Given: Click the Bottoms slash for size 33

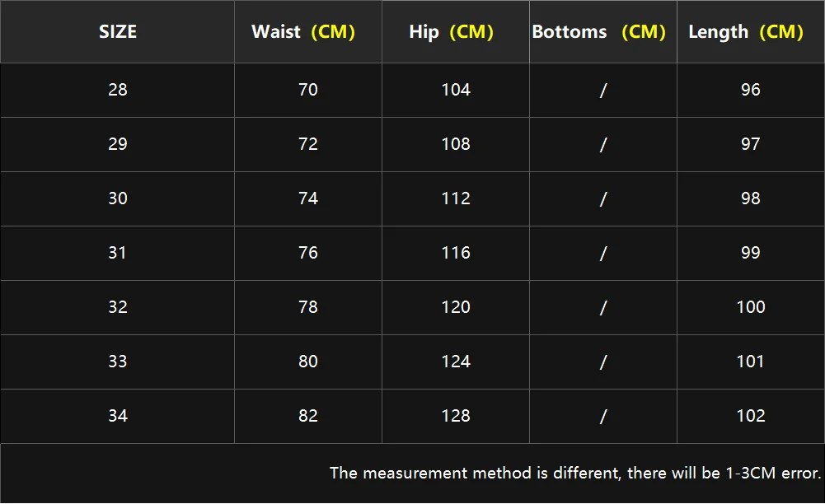Looking at the screenshot, I should pyautogui.click(x=603, y=362).
